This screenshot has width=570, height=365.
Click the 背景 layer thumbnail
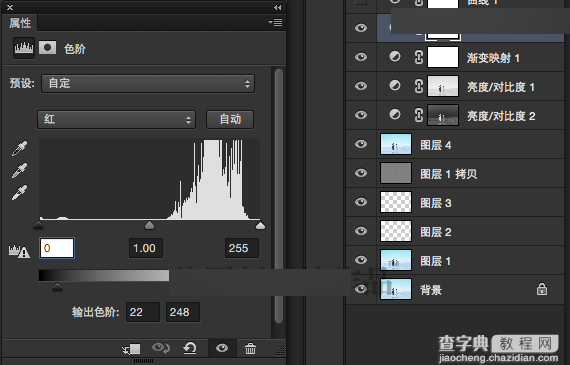tap(396, 289)
